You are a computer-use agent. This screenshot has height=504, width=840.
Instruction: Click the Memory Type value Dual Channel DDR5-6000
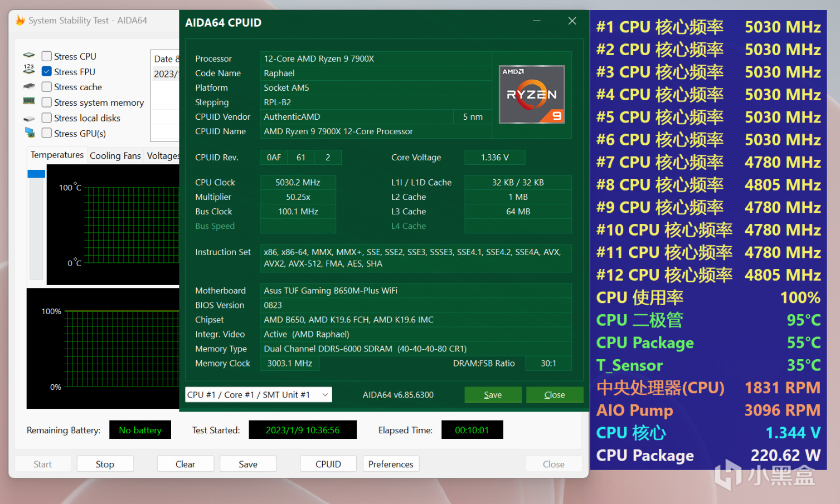(416, 348)
